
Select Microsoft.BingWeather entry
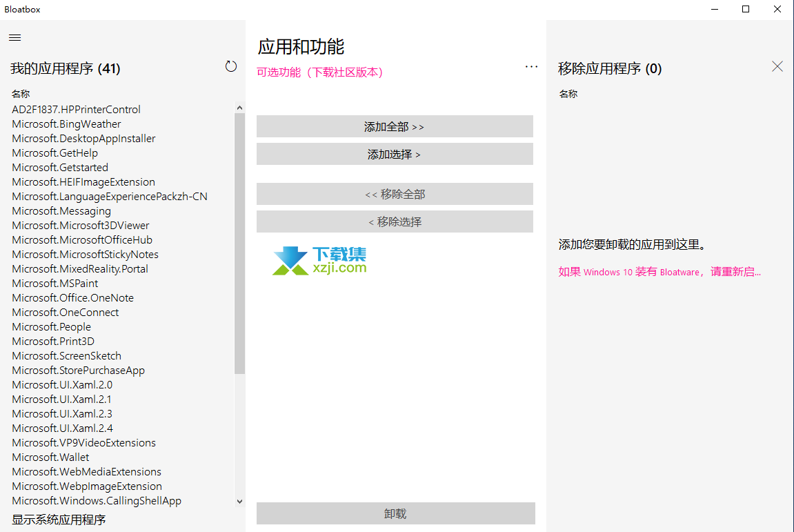tap(66, 124)
